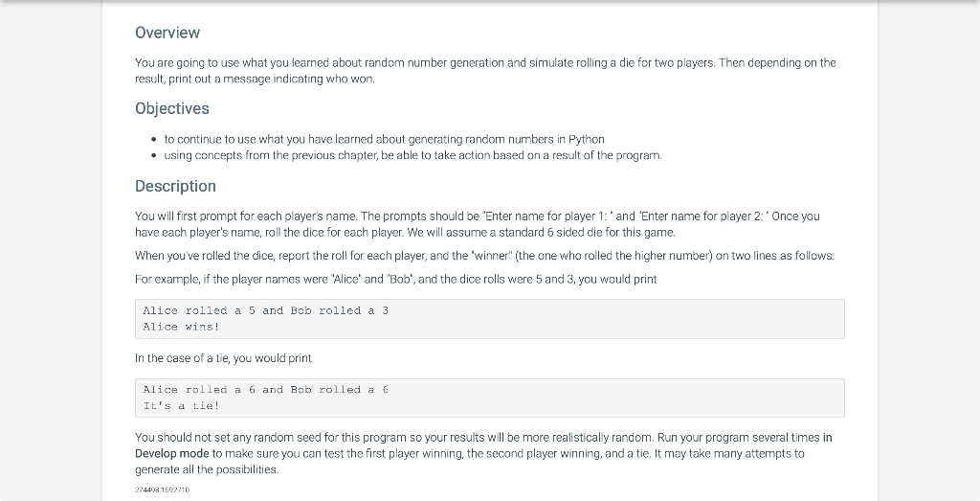Screen dimensions: 980x501
Task: Click the paragraph about simulating rolling a die
Action: (485, 71)
